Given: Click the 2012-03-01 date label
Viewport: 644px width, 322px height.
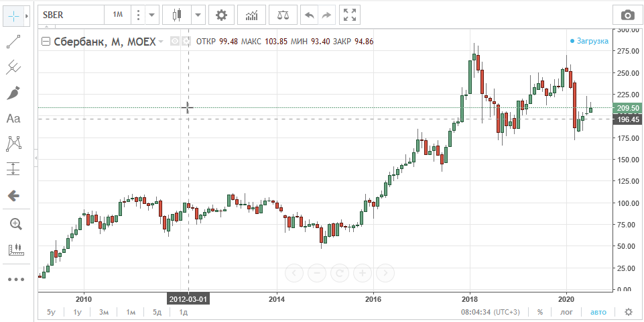Looking at the screenshot, I should click(188, 299).
